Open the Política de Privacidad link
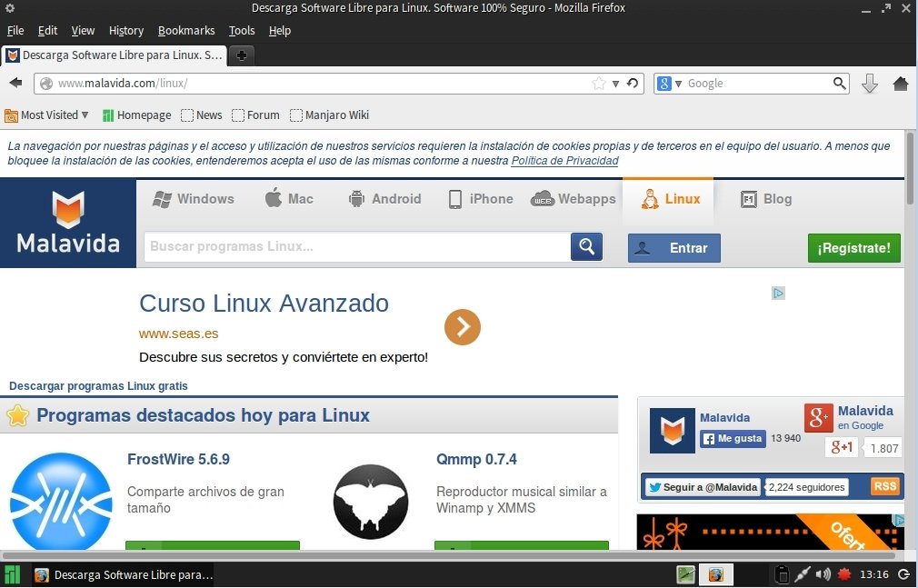Viewport: 918px width, 588px height. click(x=564, y=161)
